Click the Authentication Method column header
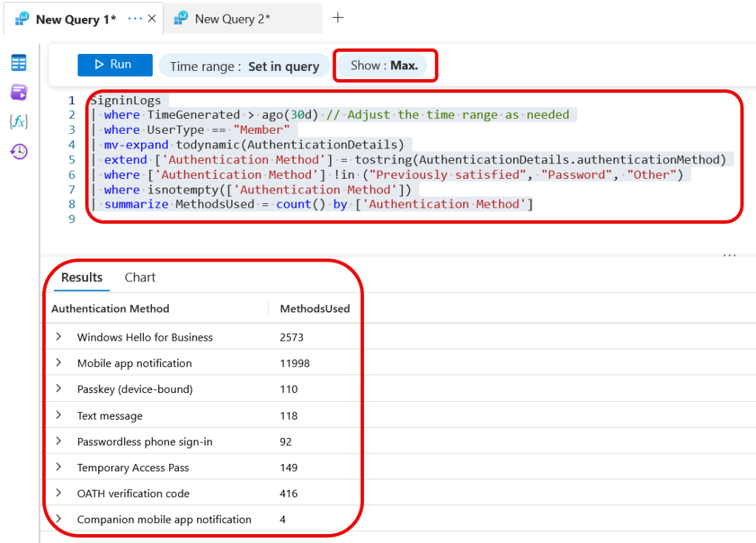Screen dimensions: 756x543 tap(111, 309)
